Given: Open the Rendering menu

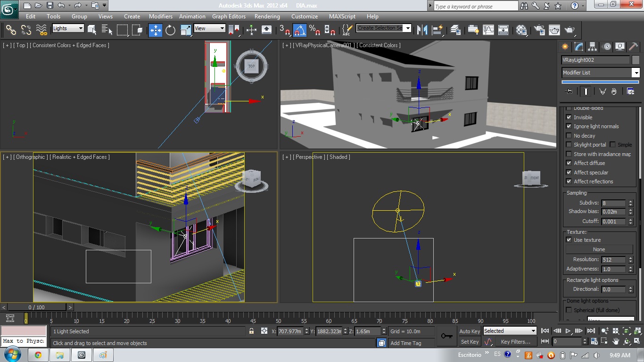Looking at the screenshot, I should [x=267, y=16].
